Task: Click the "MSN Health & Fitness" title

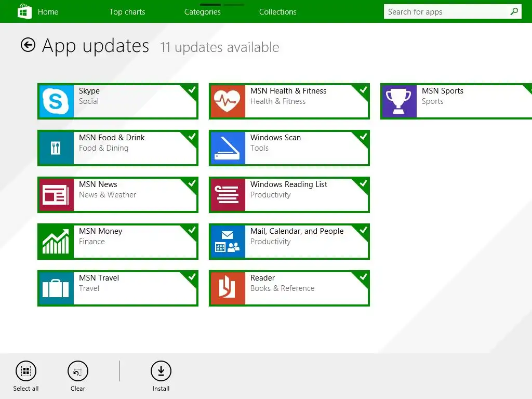Action: pyautogui.click(x=288, y=90)
